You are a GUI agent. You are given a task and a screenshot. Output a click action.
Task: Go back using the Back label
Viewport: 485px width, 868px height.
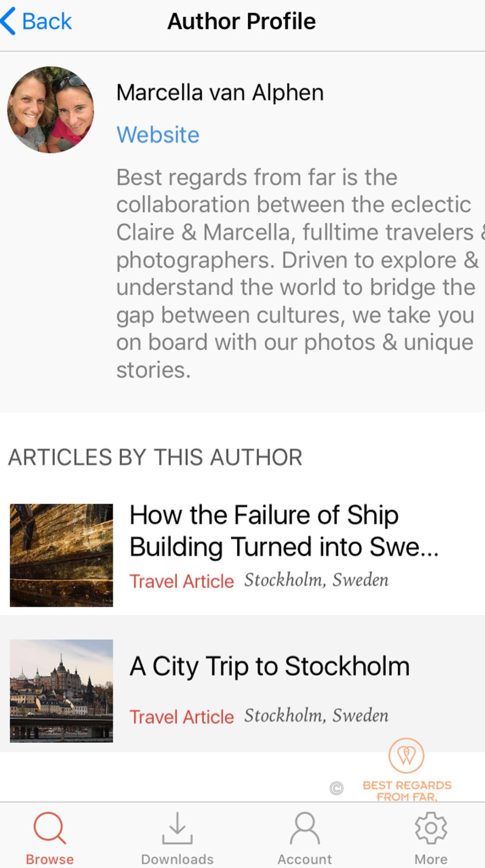coord(47,21)
